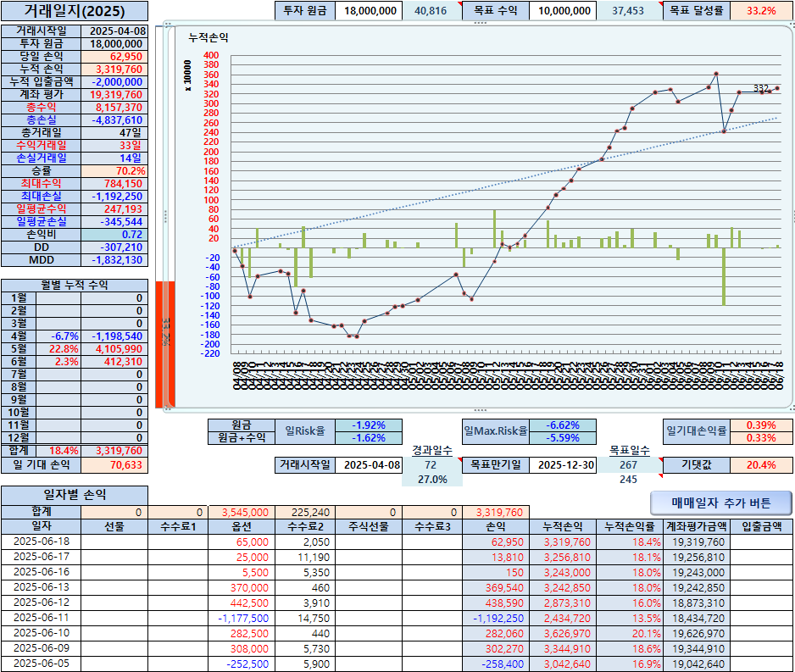This screenshot has width=795, height=672.
Task: Click the 일자별 손익 section header
Action: coord(75,495)
